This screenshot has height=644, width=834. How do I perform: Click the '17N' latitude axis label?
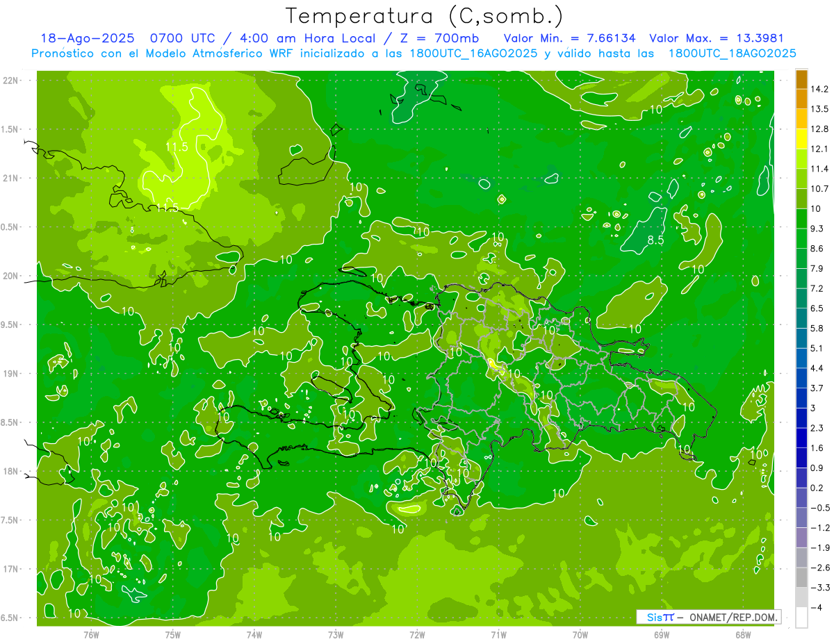point(12,569)
